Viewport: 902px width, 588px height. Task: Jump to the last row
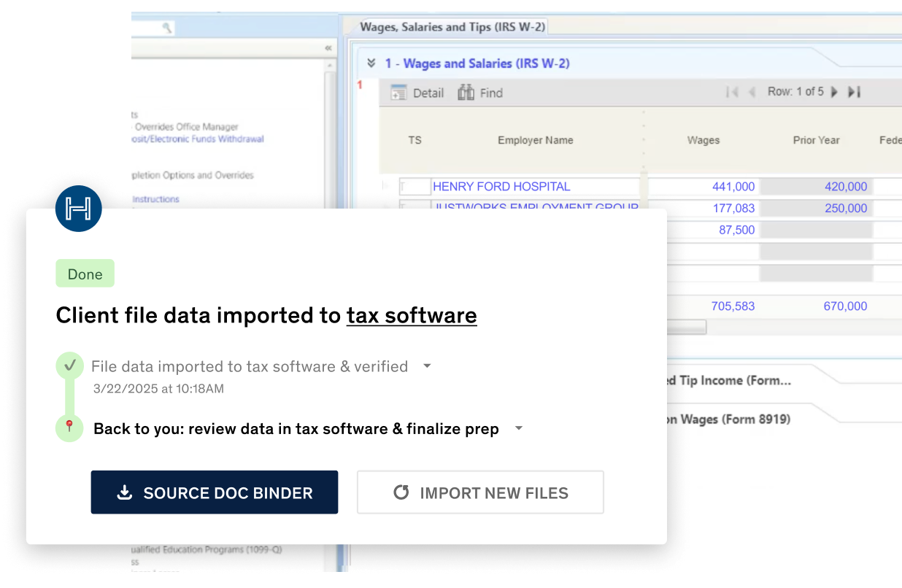click(854, 92)
